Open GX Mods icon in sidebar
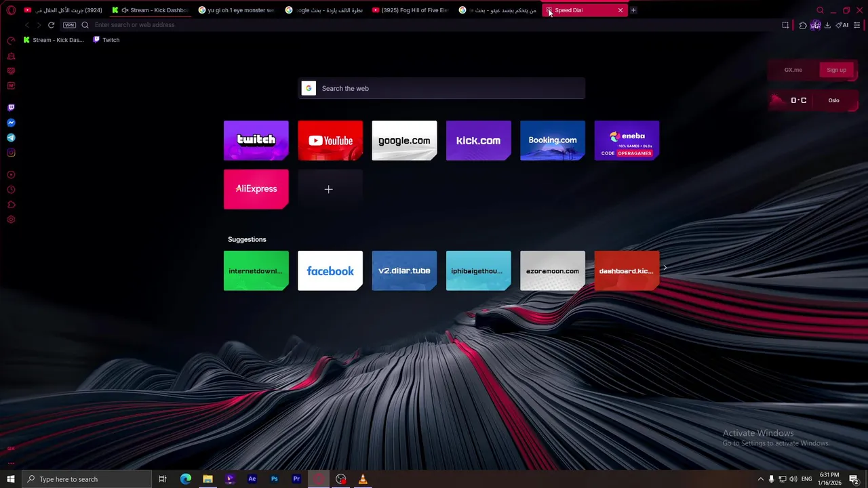This screenshot has width=868, height=488. [x=11, y=85]
